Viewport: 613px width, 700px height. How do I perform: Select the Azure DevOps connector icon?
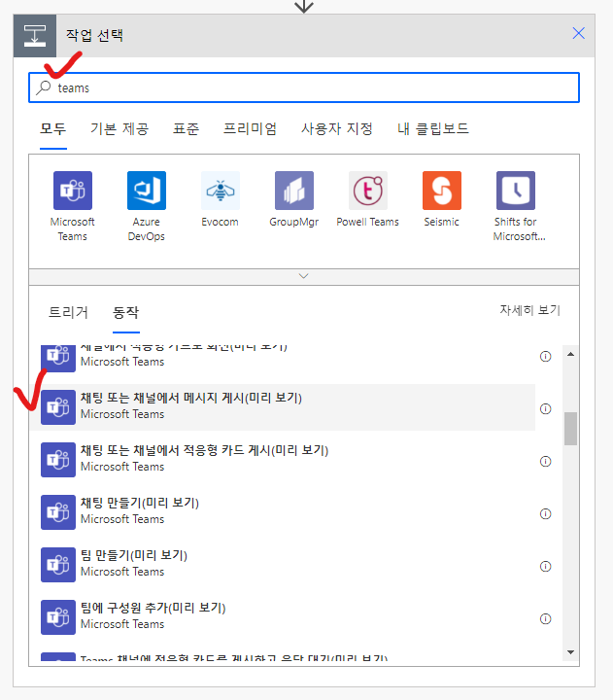click(147, 191)
